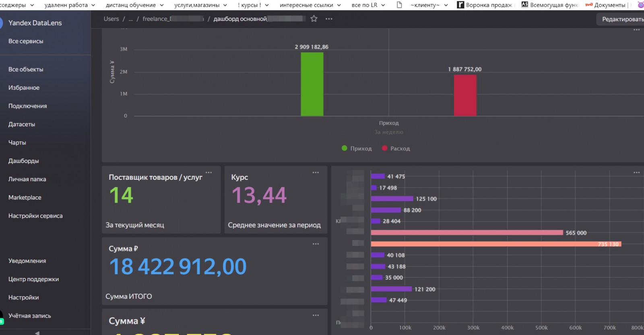Open Все объекты in the sidebar
The image size is (644, 335).
[x=26, y=69]
